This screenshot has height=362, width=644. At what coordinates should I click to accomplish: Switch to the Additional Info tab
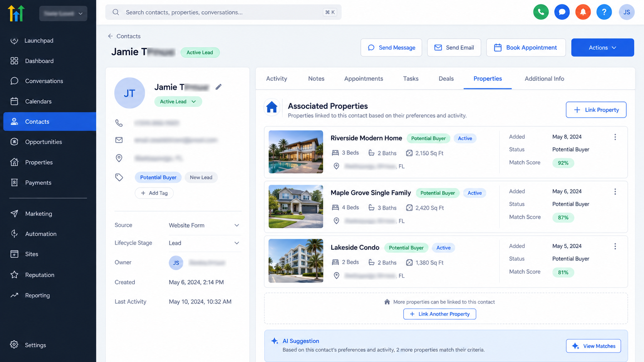pos(544,78)
